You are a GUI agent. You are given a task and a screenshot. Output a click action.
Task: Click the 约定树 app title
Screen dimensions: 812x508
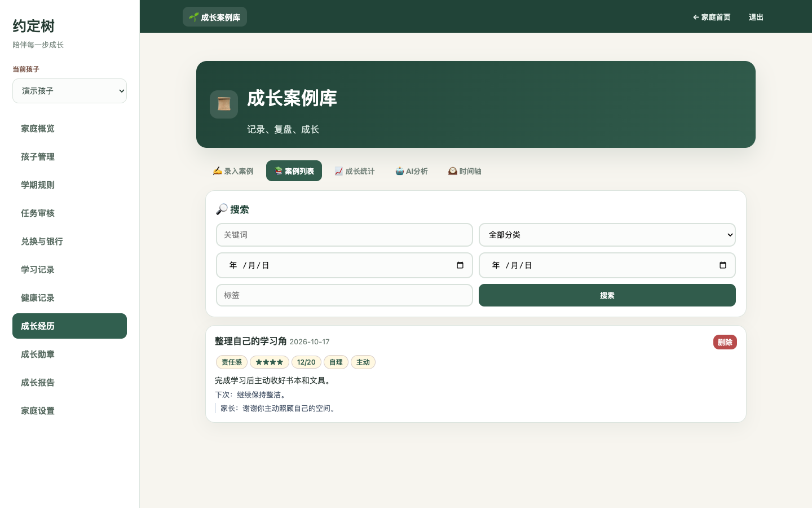point(34,26)
